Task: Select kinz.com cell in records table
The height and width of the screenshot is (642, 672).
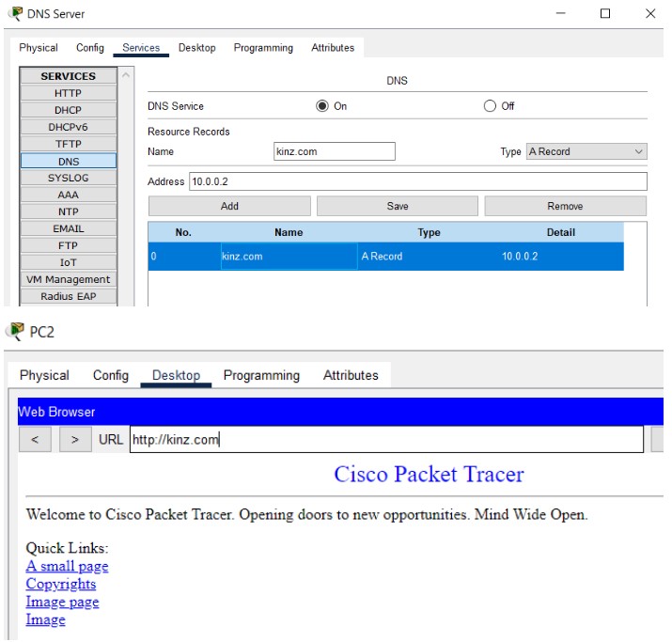Action: (289, 257)
